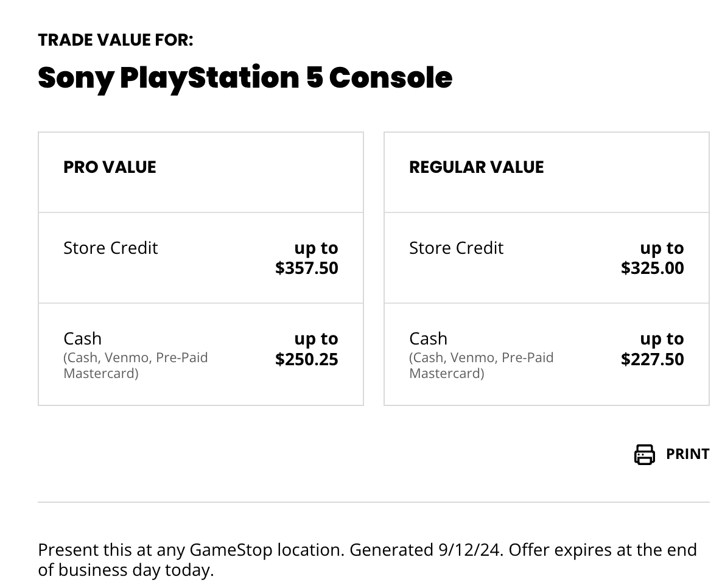The height and width of the screenshot is (588, 722).
Task: Click the printer icon
Action: [644, 455]
